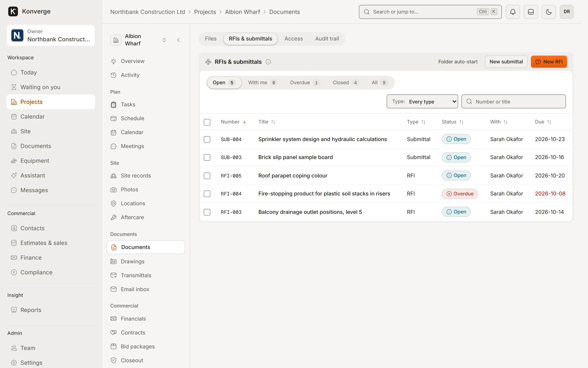The image size is (588, 368).
Task: Switch to the Files tab
Action: [210, 39]
